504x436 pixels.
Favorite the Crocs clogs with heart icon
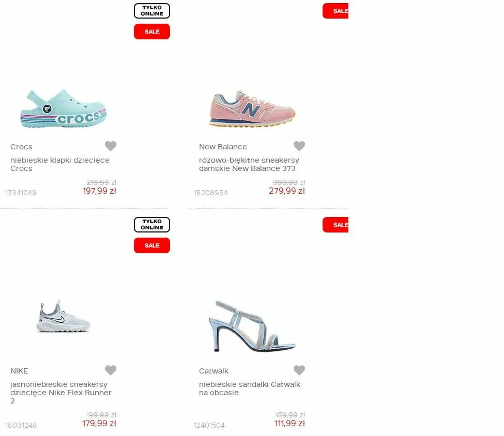(110, 146)
